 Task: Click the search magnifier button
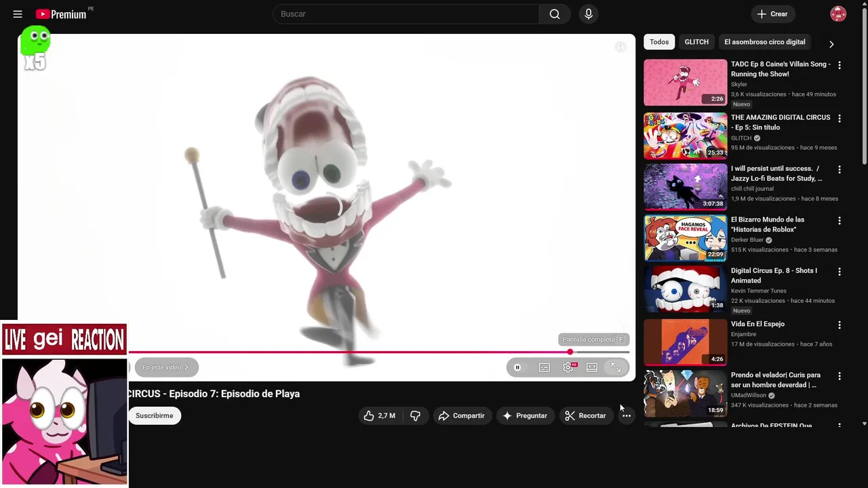coord(555,14)
